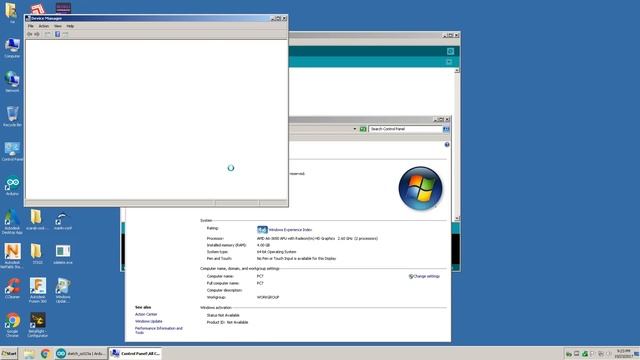
Task: Launch the Autodesk Fusion 360 shortcut
Action: (x=38, y=290)
